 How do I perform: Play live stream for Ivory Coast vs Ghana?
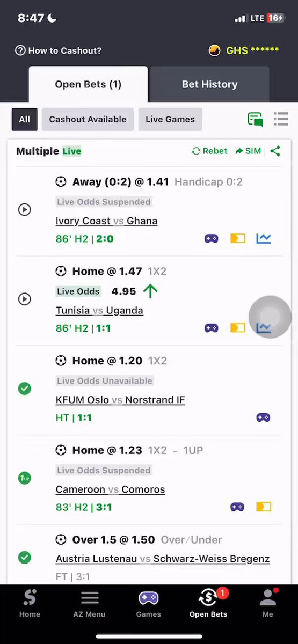point(25,209)
